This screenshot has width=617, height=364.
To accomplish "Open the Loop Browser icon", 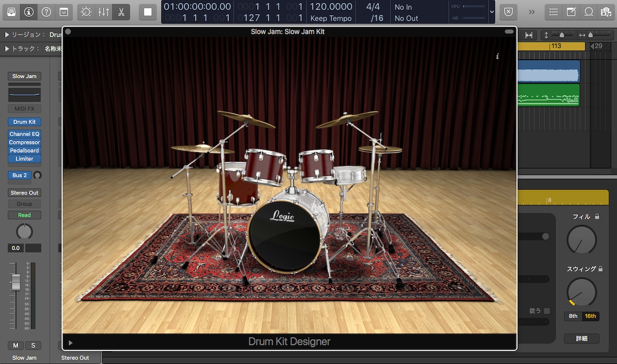I will click(x=589, y=12).
